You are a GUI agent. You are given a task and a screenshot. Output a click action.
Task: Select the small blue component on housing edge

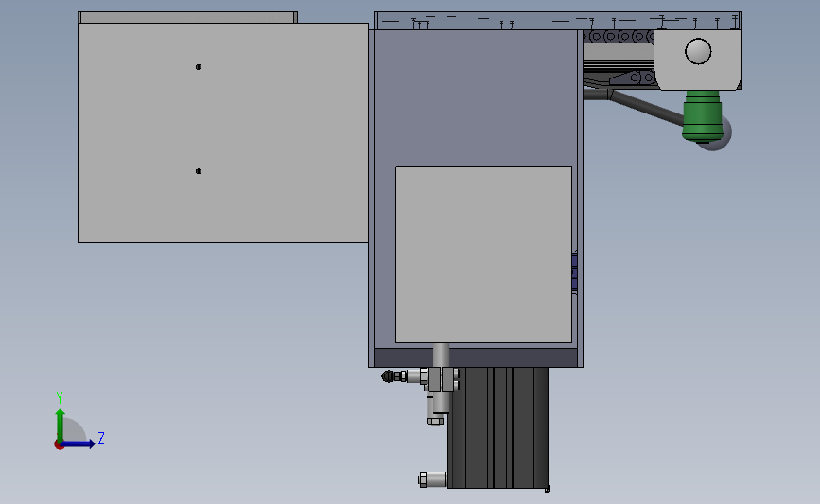(575, 272)
